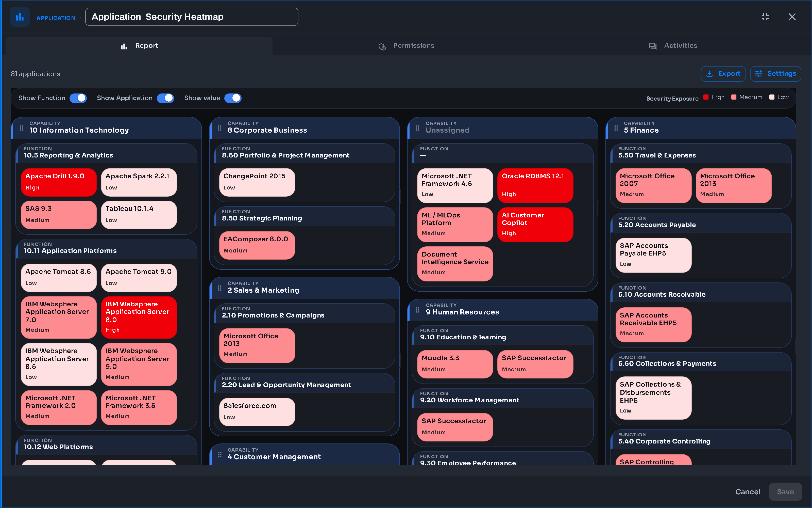Select the Apache Drill 1.9.0 card
This screenshot has width=812, height=508.
(59, 182)
